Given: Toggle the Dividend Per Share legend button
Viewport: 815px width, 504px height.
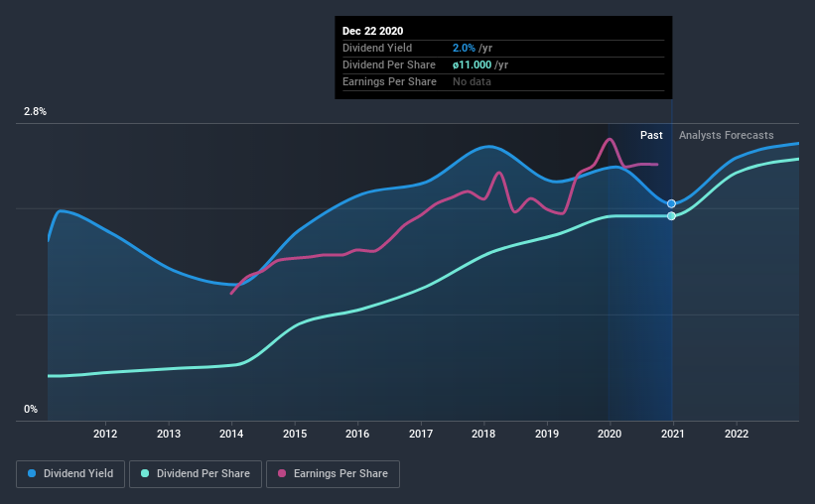Looking at the screenshot, I should 196,474.
